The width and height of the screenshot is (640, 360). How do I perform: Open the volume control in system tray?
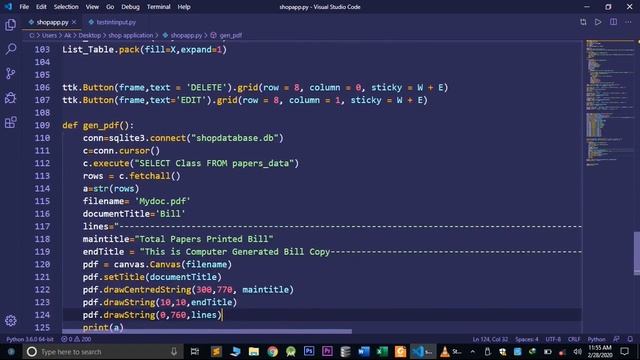[577, 351]
